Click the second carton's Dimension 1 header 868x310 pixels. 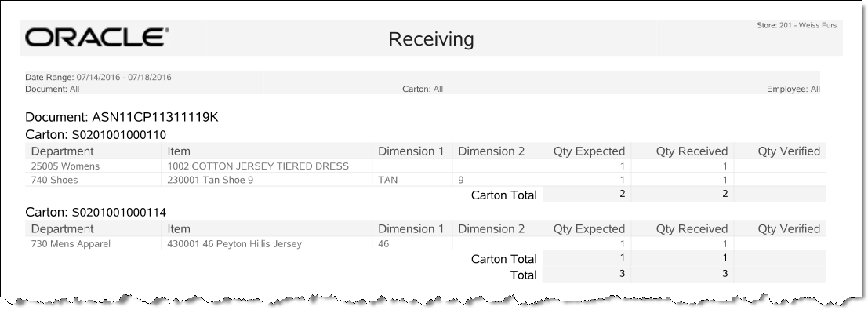coord(411,228)
